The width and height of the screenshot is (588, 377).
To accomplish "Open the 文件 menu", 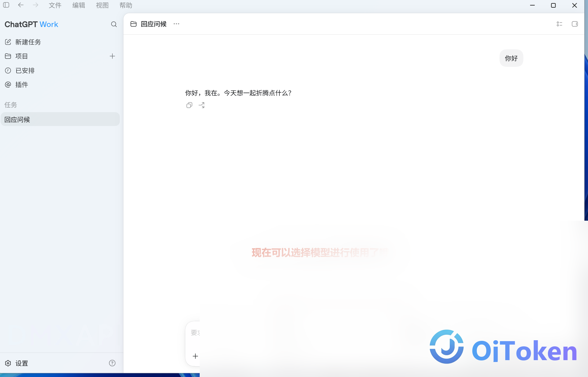I will click(x=55, y=5).
